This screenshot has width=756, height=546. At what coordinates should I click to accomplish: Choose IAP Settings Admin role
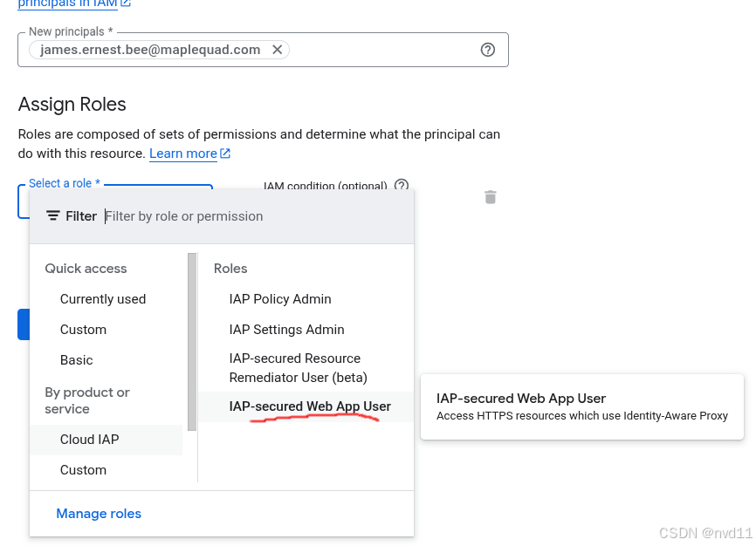click(306, 330)
